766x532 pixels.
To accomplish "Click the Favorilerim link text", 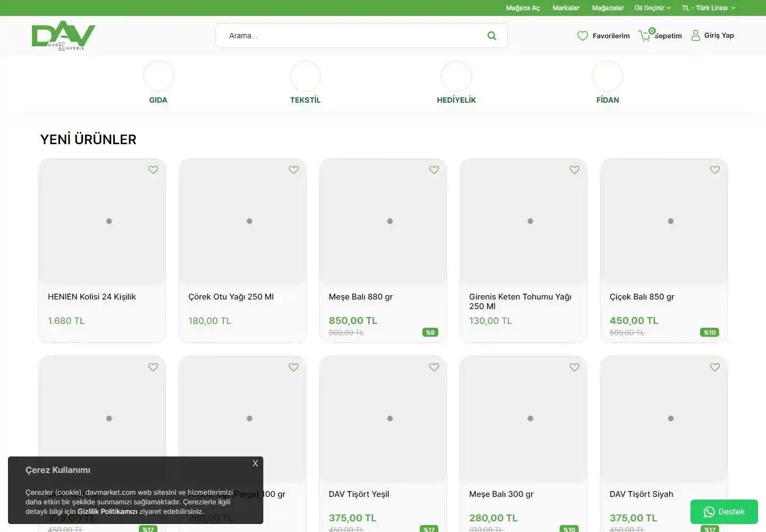I will [x=611, y=36].
